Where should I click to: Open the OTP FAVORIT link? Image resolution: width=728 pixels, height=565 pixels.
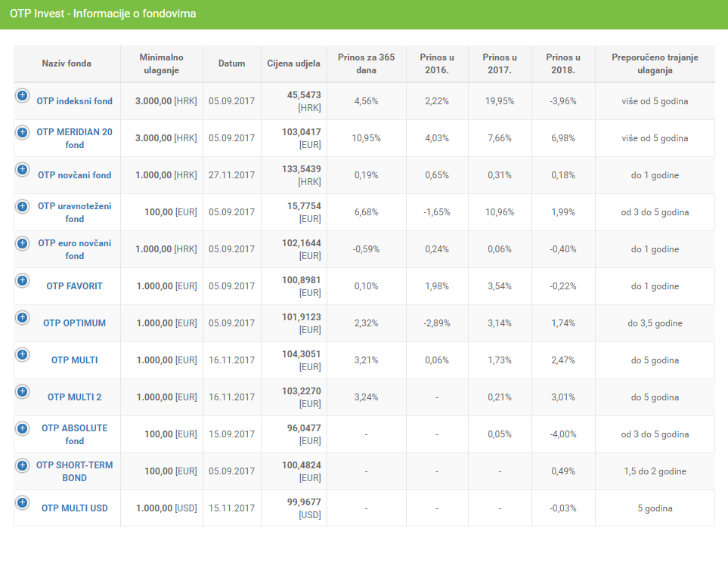(74, 286)
